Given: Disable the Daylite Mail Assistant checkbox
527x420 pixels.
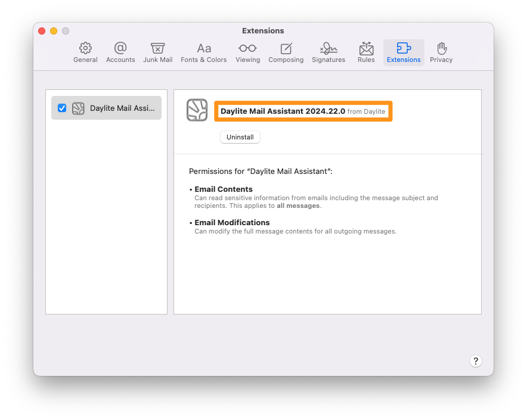Looking at the screenshot, I should [62, 108].
